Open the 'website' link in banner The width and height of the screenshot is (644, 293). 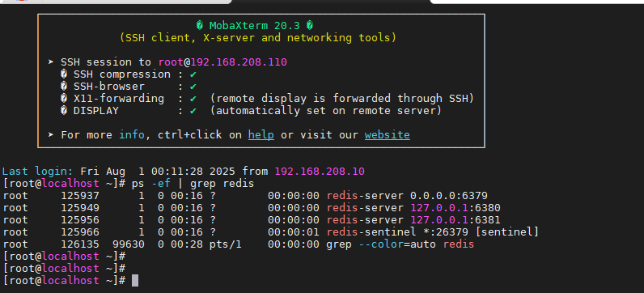point(388,135)
